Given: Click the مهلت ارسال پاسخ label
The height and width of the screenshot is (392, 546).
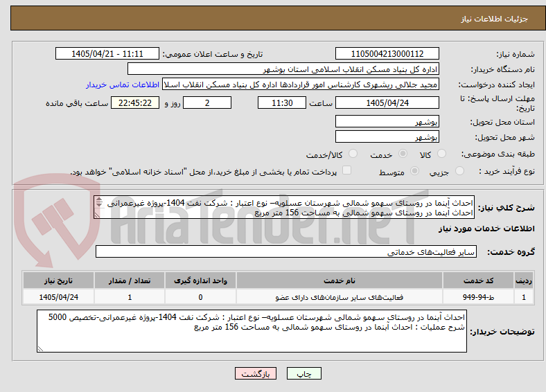Looking at the screenshot, I should (x=497, y=103).
